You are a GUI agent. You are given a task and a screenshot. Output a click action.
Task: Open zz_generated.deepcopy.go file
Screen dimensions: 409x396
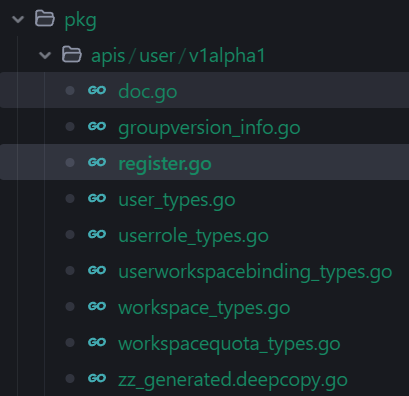click(233, 380)
